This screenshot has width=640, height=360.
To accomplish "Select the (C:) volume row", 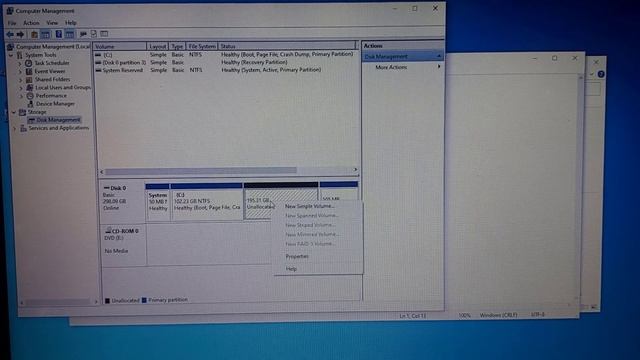I will (225, 54).
